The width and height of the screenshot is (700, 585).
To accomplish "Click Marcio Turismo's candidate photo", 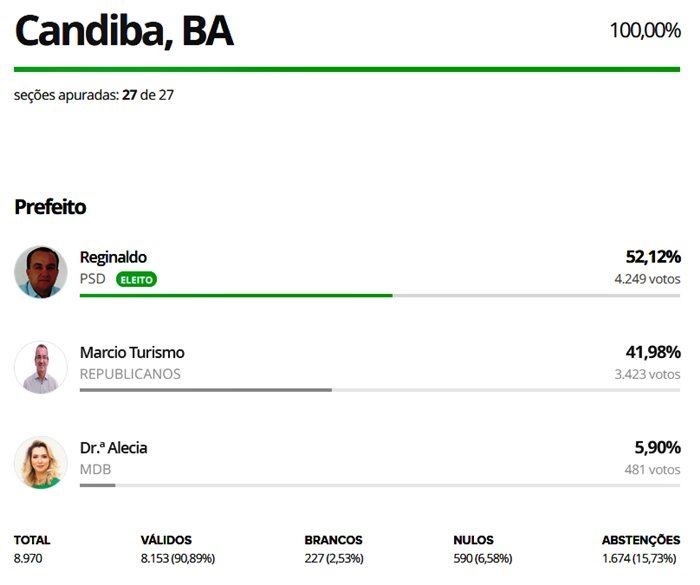I will pyautogui.click(x=41, y=367).
